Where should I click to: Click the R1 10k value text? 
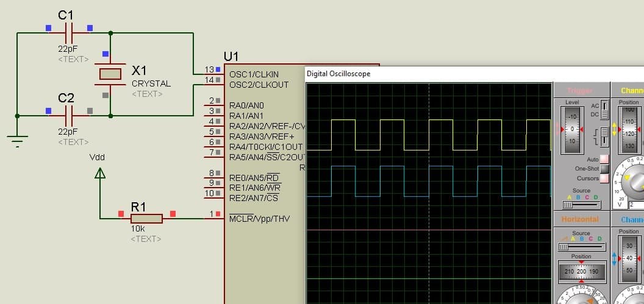[138, 229]
